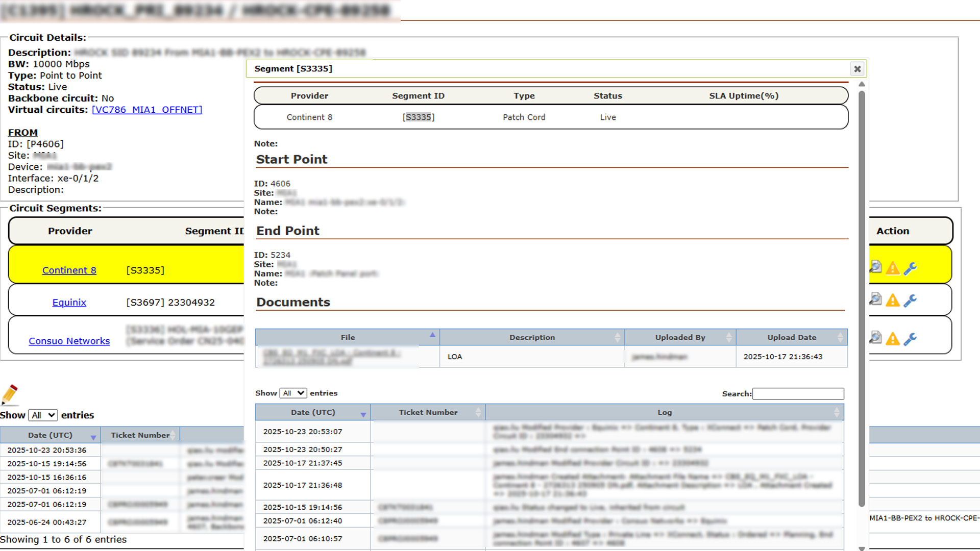The height and width of the screenshot is (551, 980).
Task: Open the magnifier view icon in Consuo Networks row
Action: 876,338
